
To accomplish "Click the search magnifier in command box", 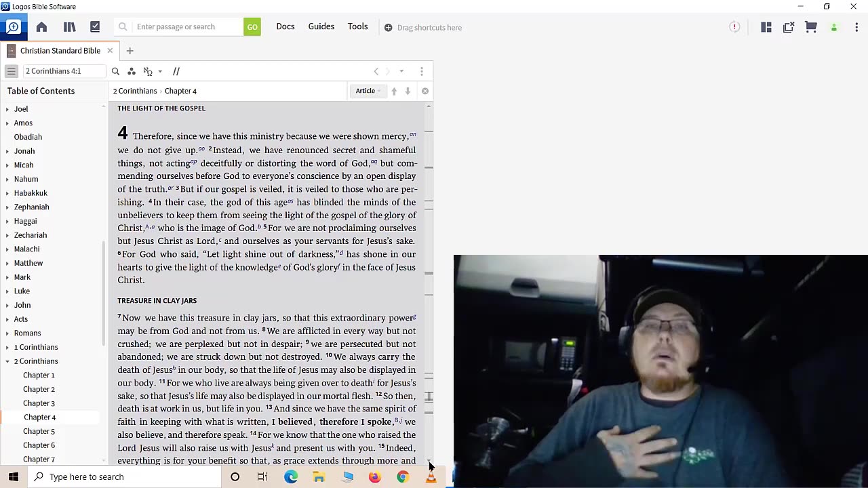I will coord(123,27).
